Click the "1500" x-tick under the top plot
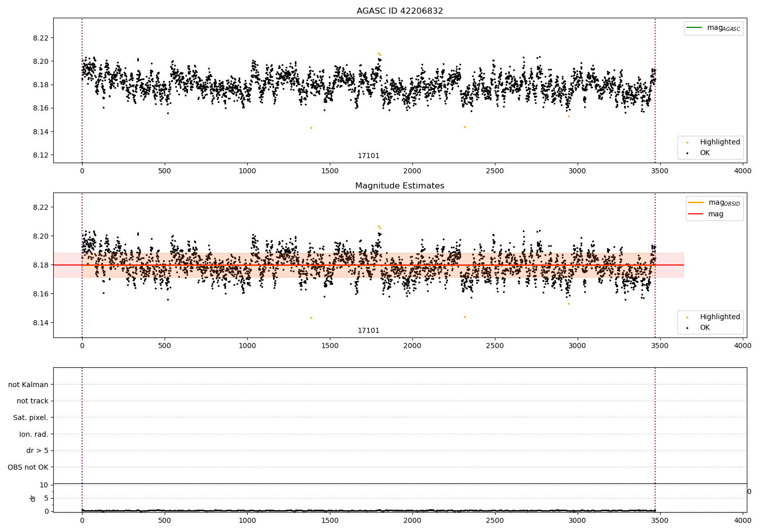This screenshot has width=760, height=532. coord(330,171)
